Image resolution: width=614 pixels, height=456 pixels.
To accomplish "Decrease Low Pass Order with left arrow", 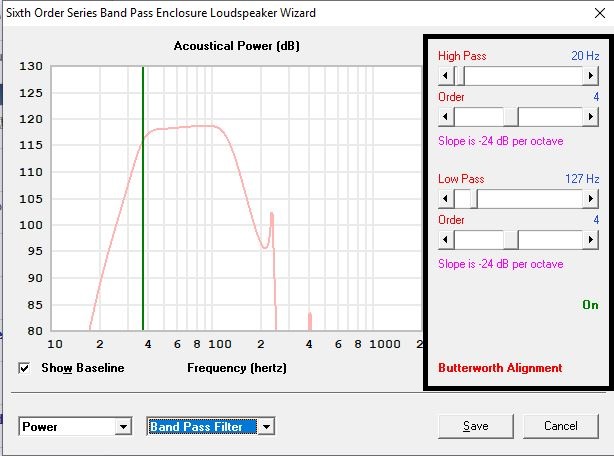I will click(x=446, y=240).
